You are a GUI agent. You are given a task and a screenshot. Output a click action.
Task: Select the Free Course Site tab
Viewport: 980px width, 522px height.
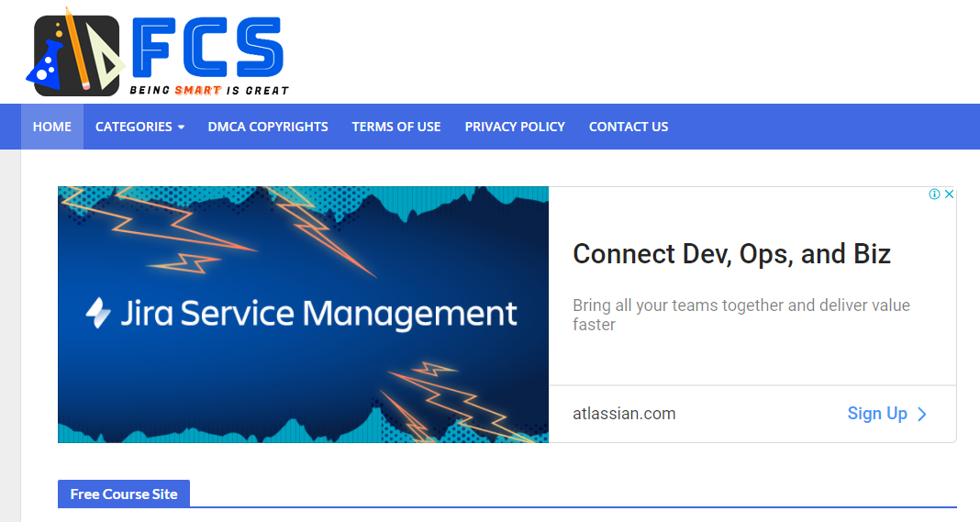[124, 494]
